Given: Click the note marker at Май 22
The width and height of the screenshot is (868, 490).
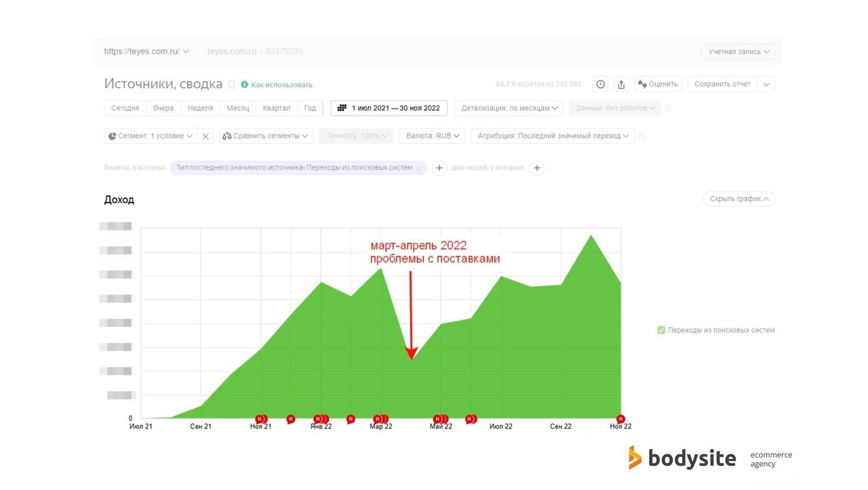Looking at the screenshot, I should coord(440,419).
